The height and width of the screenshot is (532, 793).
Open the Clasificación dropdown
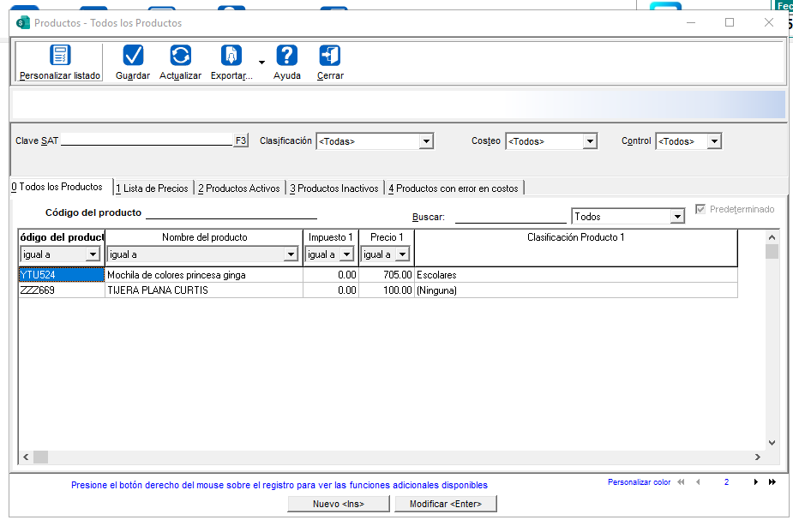(426, 141)
